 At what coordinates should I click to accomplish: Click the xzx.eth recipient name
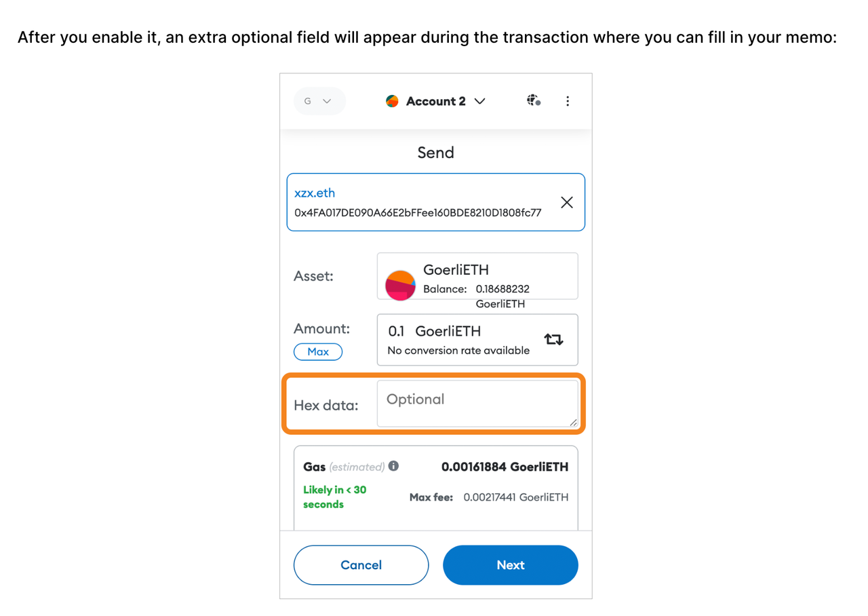point(315,193)
